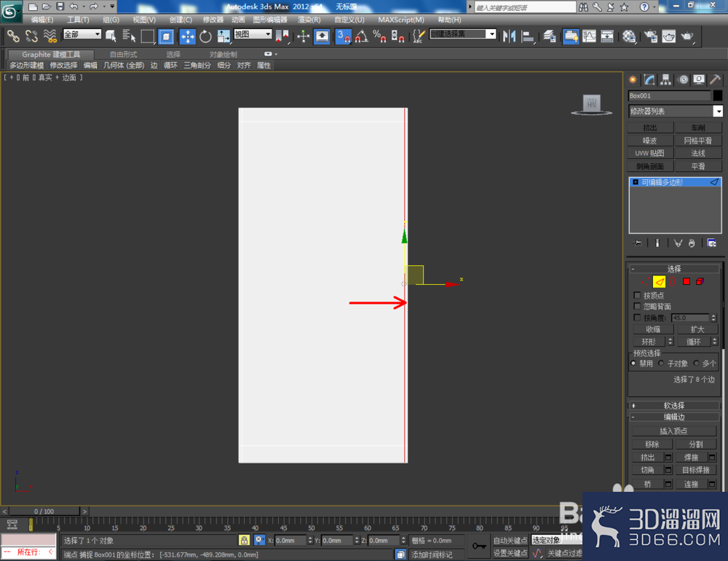
Task: Select the Link tool in toolbar
Action: [x=13, y=36]
